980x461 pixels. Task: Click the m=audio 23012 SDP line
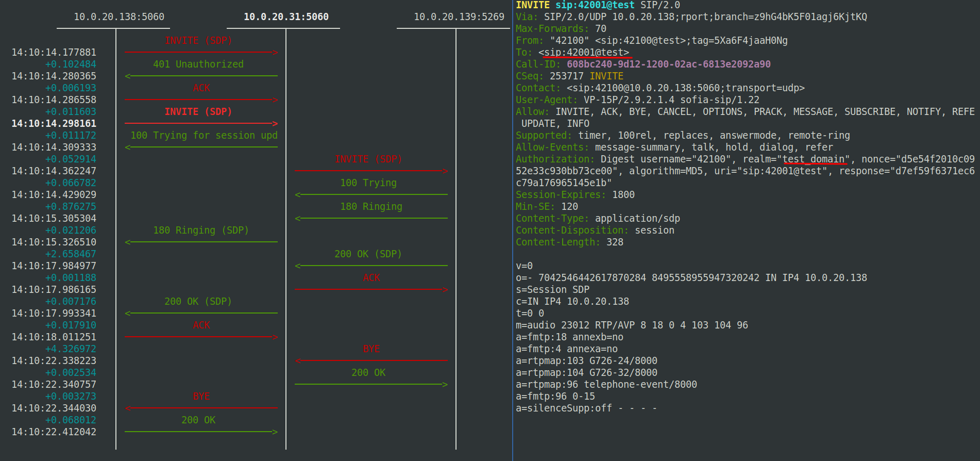coord(632,325)
